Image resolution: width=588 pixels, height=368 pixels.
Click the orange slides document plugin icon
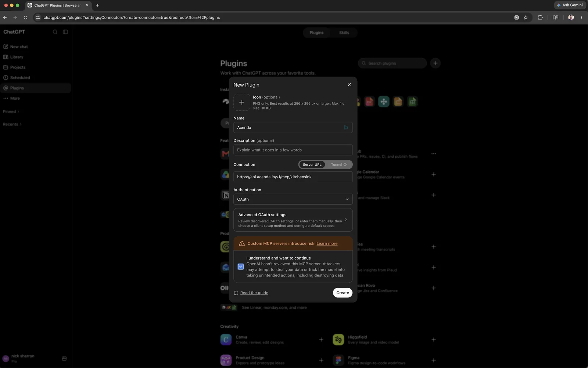[x=398, y=101]
